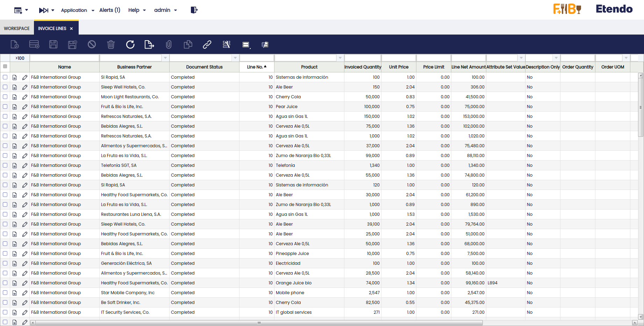Open the Product filter dropdown arrow

(x=340, y=58)
